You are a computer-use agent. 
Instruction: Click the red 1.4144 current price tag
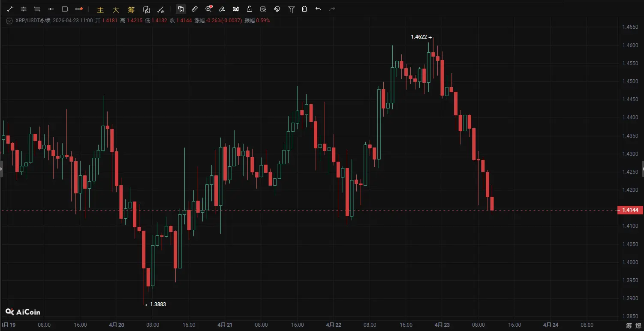[630, 210]
